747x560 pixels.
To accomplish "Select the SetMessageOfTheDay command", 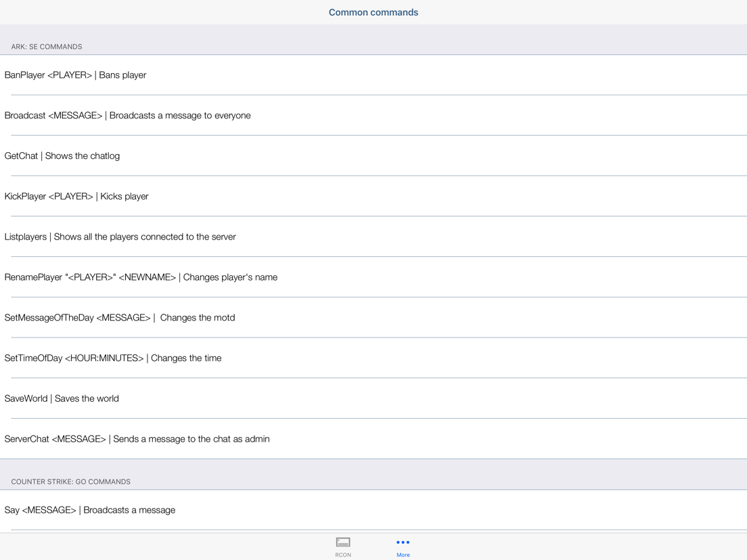I will click(373, 318).
